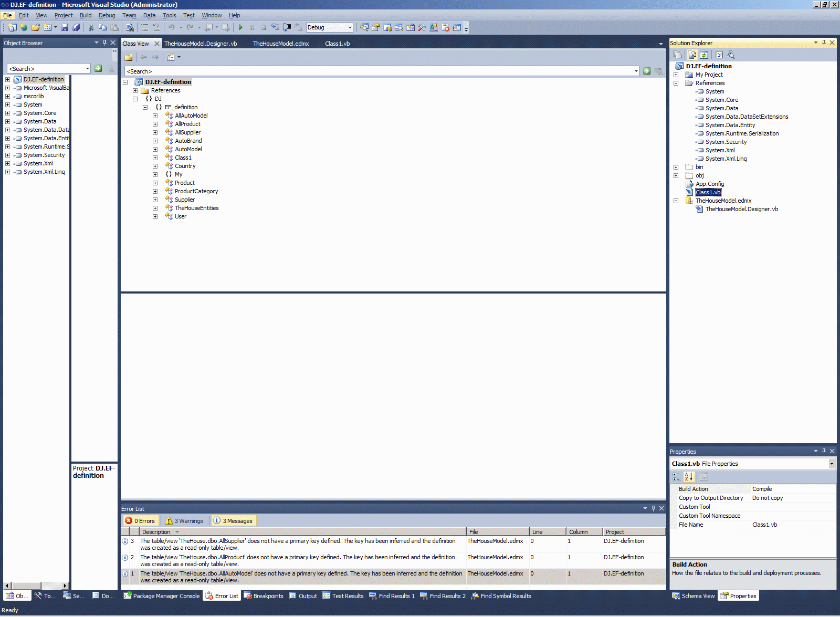
Task: Expand the bin folder in Solution Explorer
Action: point(676,167)
